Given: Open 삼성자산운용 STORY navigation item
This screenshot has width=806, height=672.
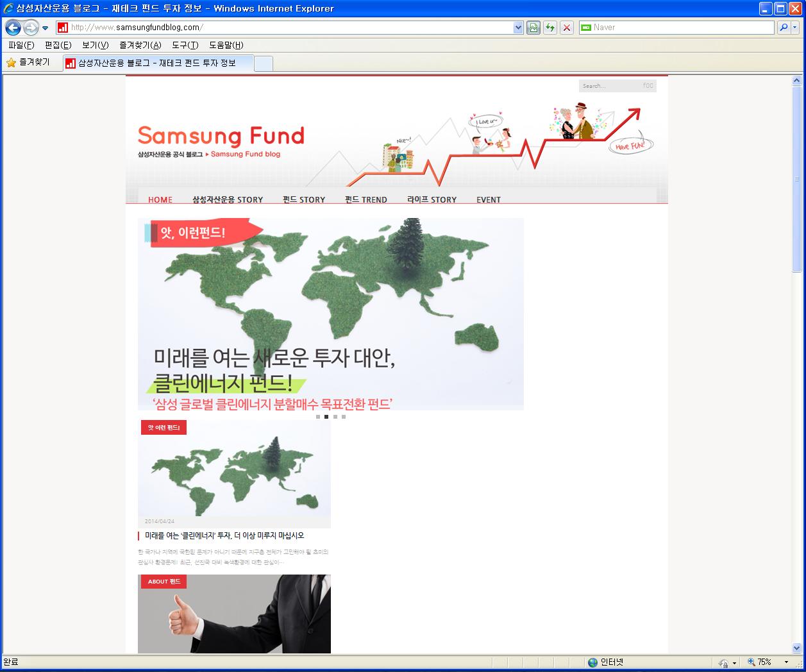Looking at the screenshot, I should tap(228, 199).
